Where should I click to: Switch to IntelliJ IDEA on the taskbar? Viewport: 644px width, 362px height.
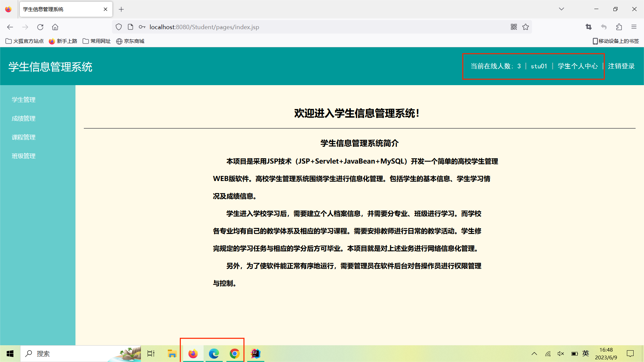(x=256, y=354)
